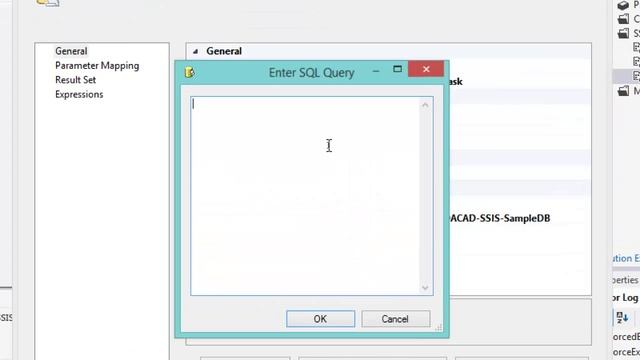Viewport: 640px width, 360px height.
Task: Minimize the Enter SQL Query dialog
Action: click(x=376, y=71)
